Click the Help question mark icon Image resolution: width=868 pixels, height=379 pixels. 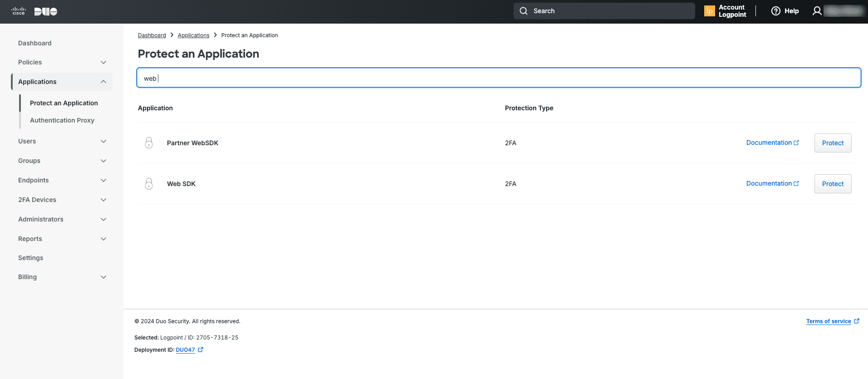click(x=775, y=11)
